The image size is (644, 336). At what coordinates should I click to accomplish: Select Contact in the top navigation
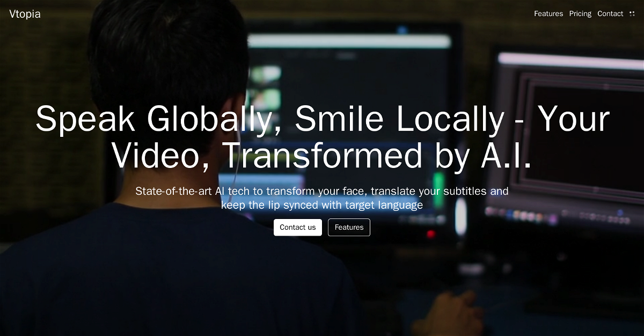(610, 14)
